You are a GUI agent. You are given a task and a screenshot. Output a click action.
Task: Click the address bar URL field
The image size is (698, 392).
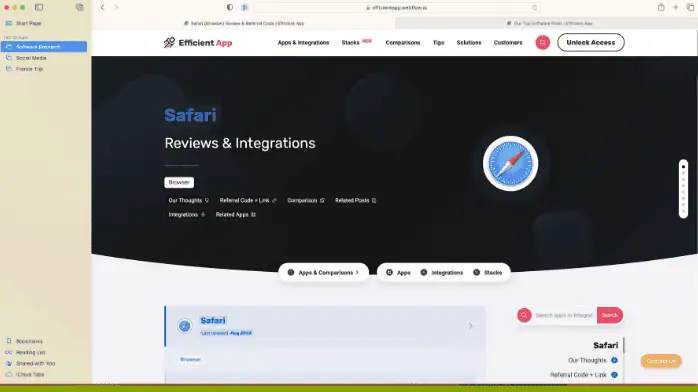pyautogui.click(x=396, y=8)
